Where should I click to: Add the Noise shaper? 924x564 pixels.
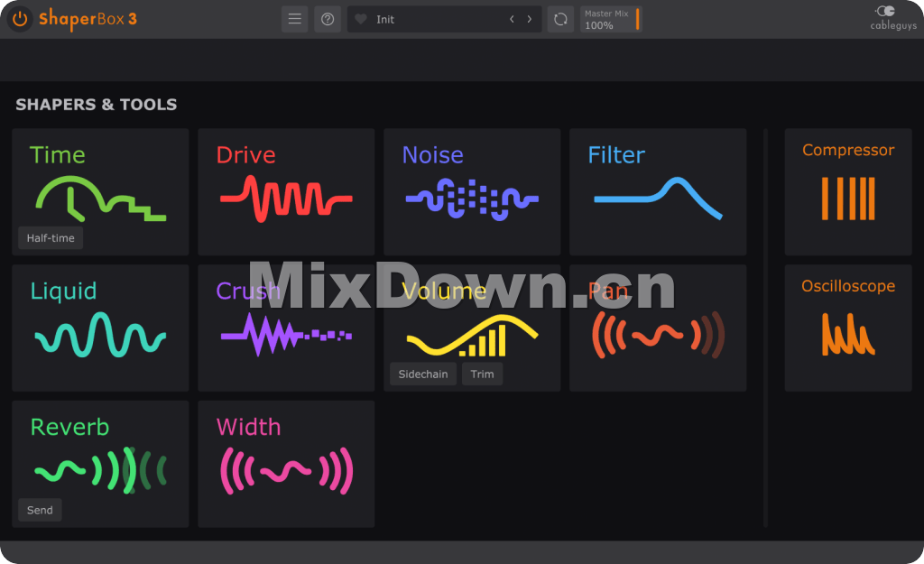(x=472, y=192)
